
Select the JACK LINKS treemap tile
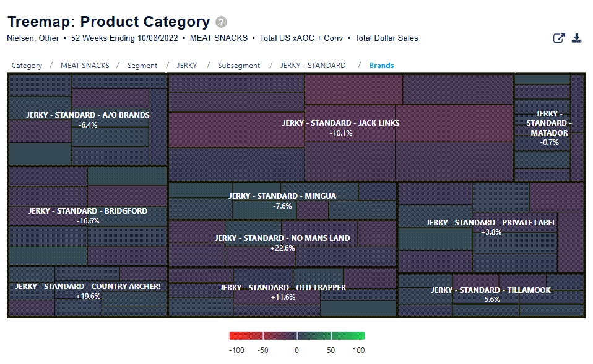pyautogui.click(x=340, y=128)
